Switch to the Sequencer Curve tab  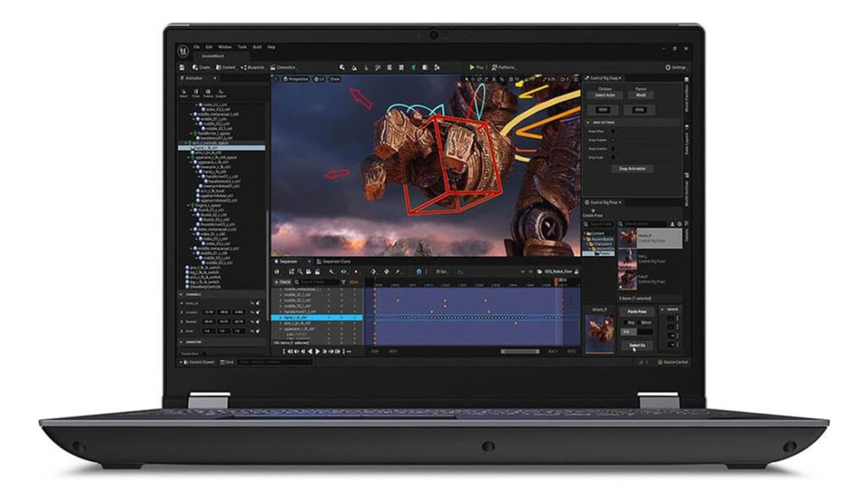[332, 261]
